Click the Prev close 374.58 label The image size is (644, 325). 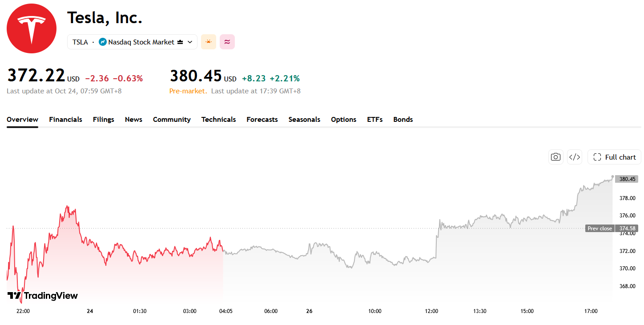tap(612, 229)
